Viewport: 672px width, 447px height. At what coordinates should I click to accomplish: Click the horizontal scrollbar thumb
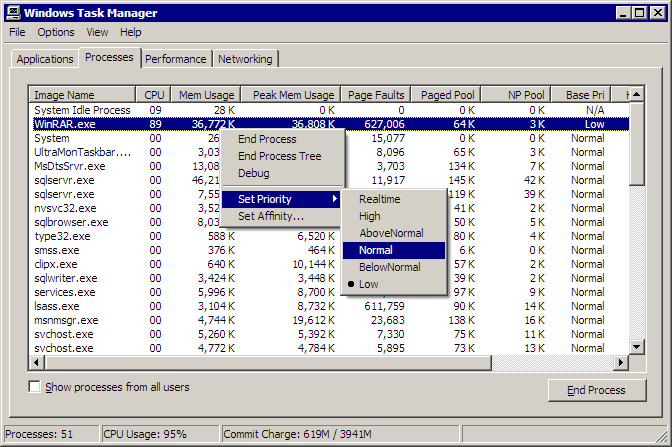(268, 363)
